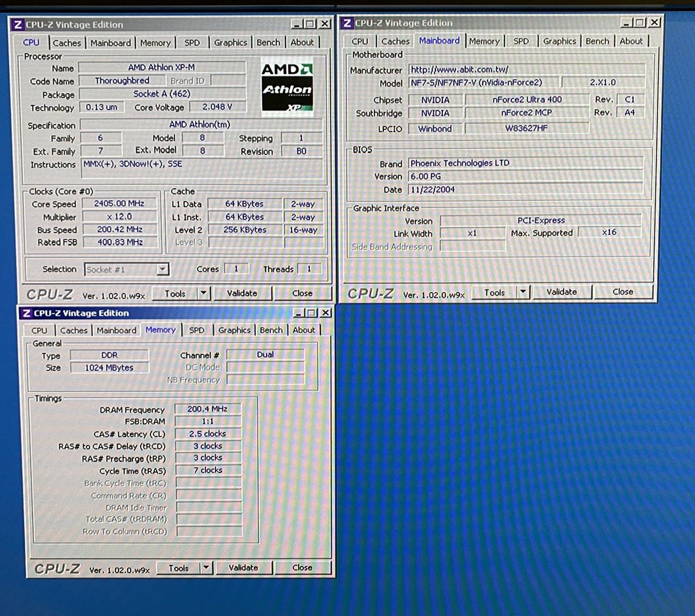Click Validate button in the CPU window
The height and width of the screenshot is (616, 695).
point(242,293)
